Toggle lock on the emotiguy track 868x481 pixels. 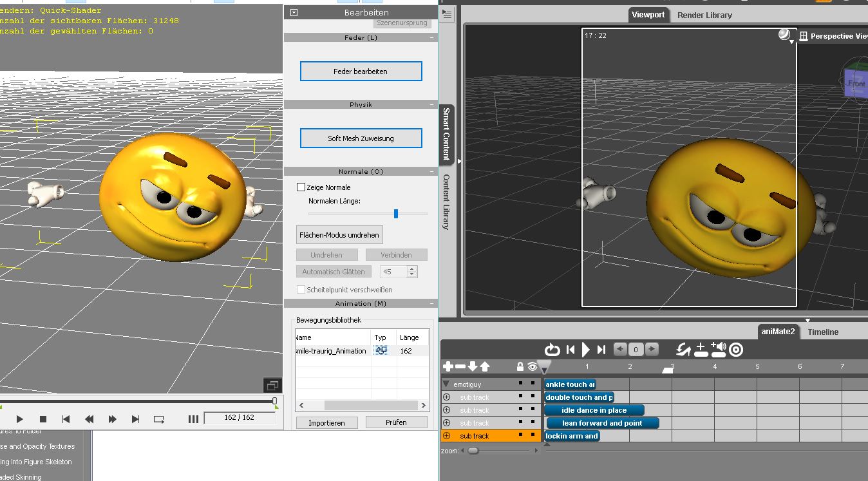click(520, 384)
